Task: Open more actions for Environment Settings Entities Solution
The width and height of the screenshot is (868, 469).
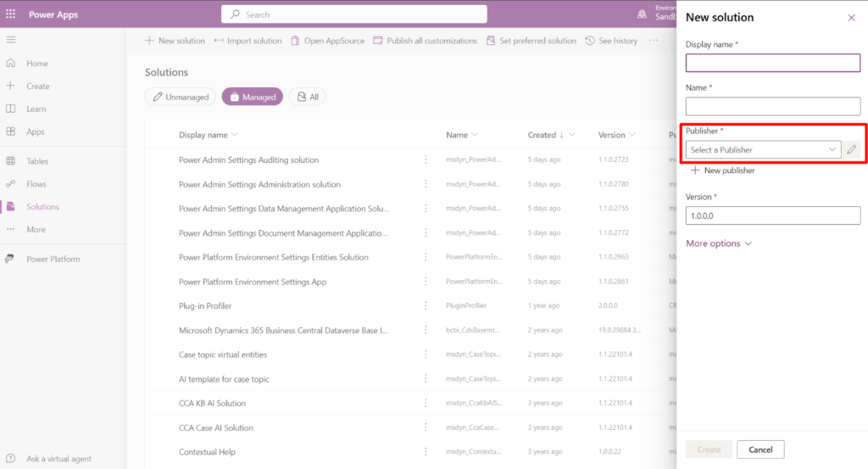Action: click(426, 257)
